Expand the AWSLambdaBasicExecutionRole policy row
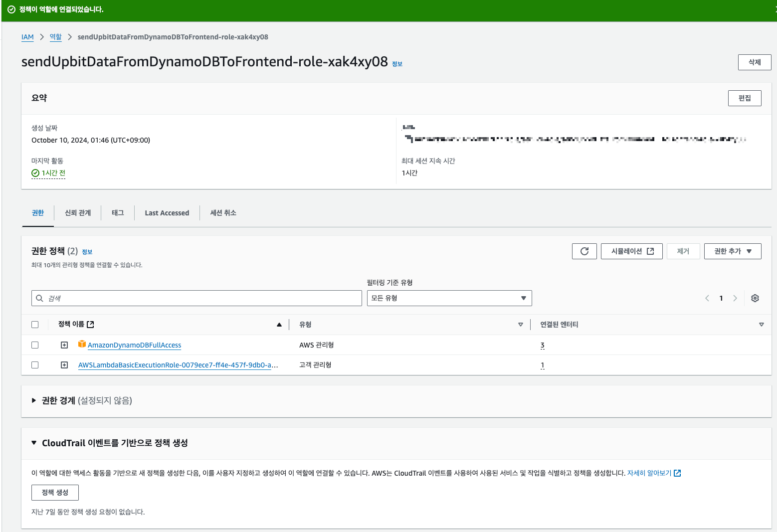 click(64, 365)
